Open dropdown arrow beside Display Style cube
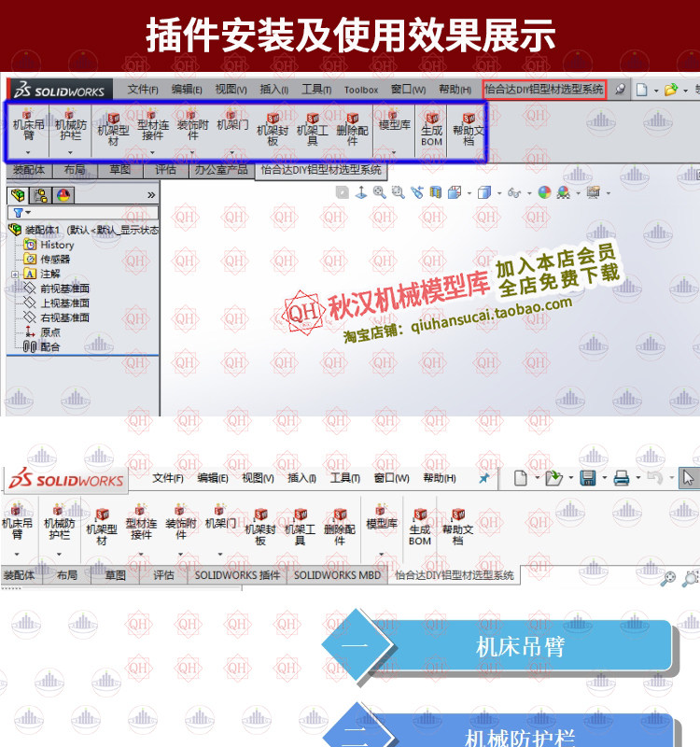 click(x=499, y=193)
